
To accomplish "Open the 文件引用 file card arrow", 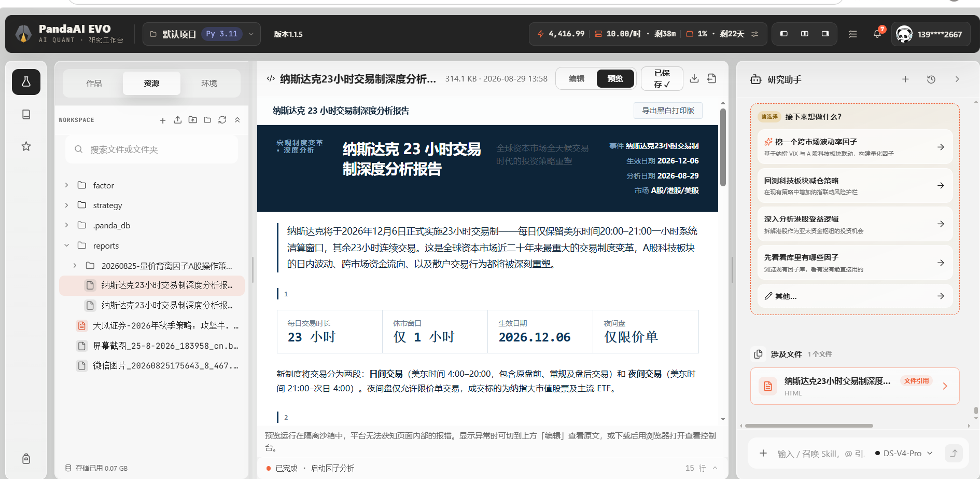I will tap(945, 386).
